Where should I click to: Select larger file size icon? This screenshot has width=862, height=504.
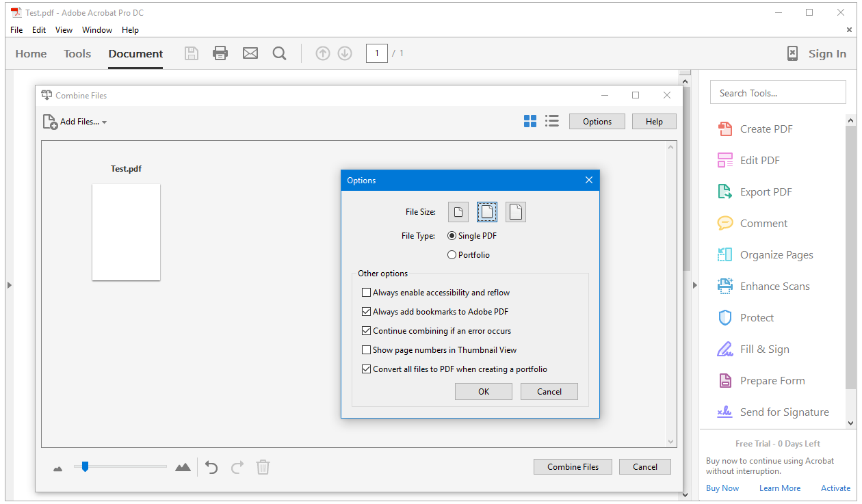516,212
